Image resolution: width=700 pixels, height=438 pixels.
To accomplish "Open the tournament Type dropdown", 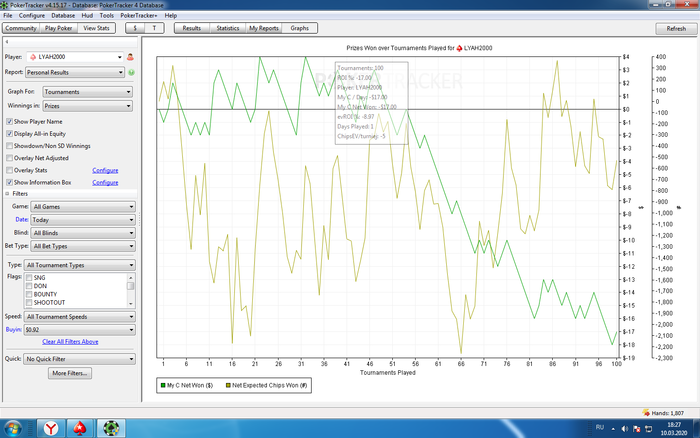I will point(79,265).
